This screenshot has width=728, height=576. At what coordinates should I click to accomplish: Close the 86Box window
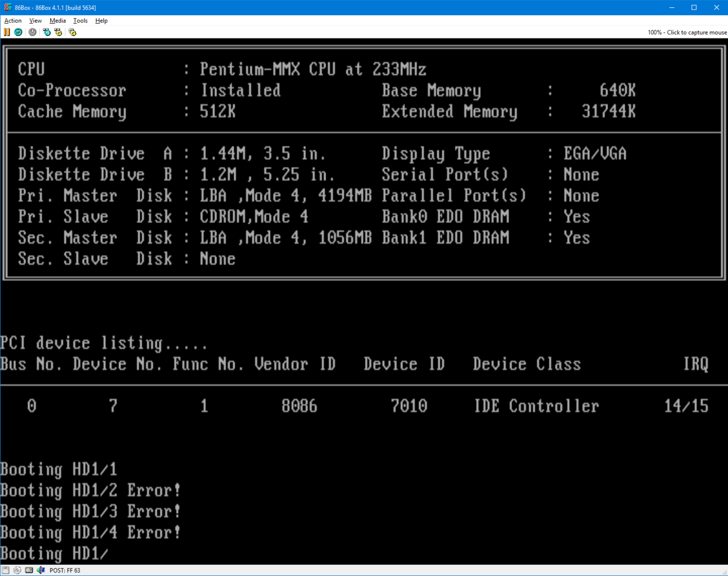[x=717, y=7]
